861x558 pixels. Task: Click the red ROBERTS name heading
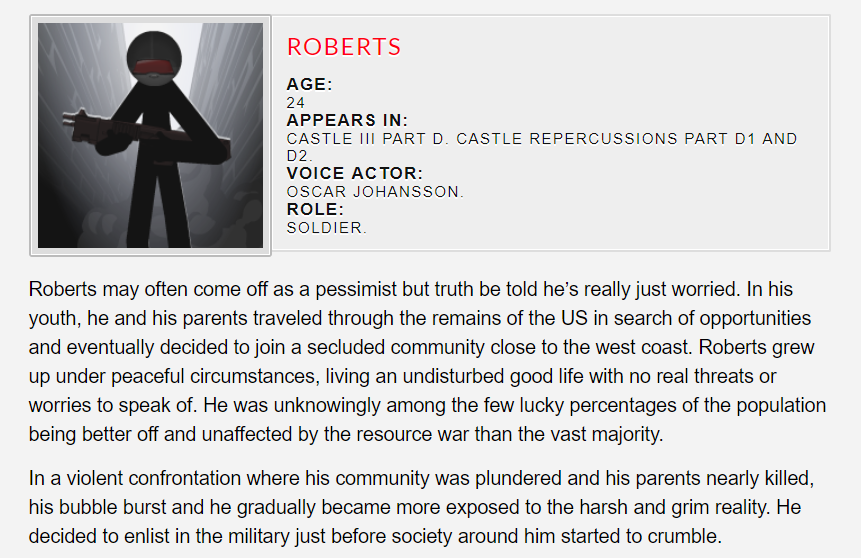click(x=344, y=47)
